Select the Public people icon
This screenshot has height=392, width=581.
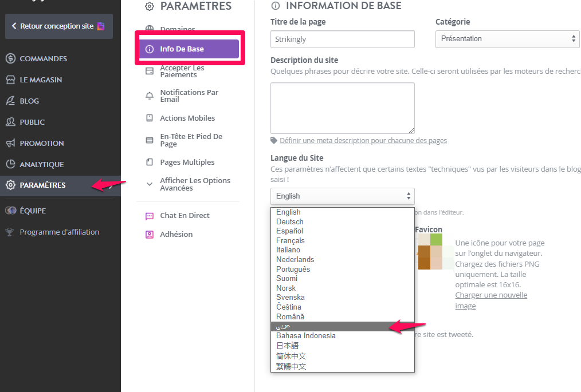click(11, 122)
